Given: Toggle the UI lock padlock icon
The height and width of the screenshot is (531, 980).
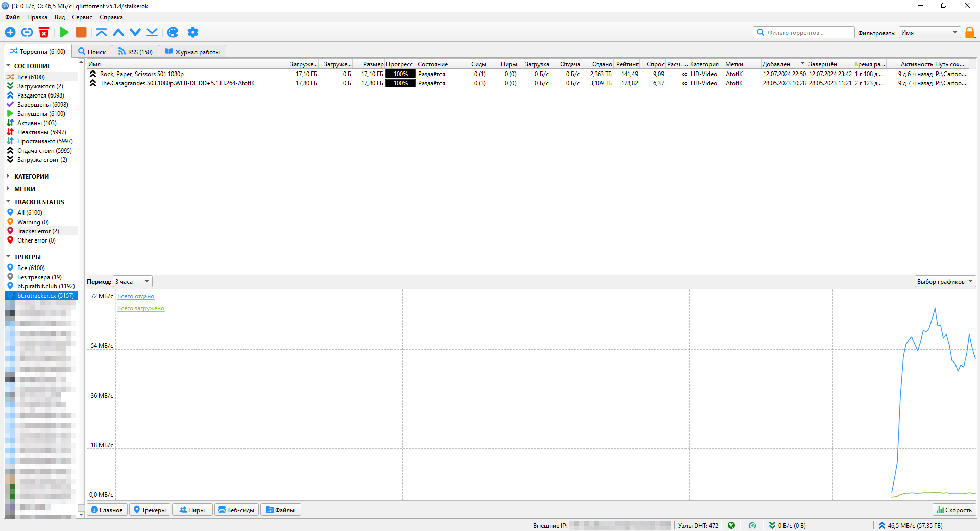Looking at the screenshot, I should pyautogui.click(x=970, y=33).
